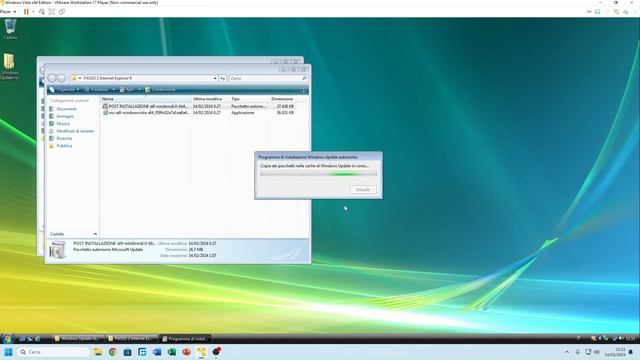Open the Visualizza views dropdown

100,90
